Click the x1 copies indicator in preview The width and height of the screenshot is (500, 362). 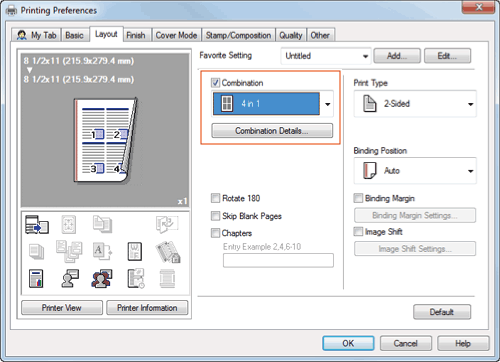click(x=182, y=201)
